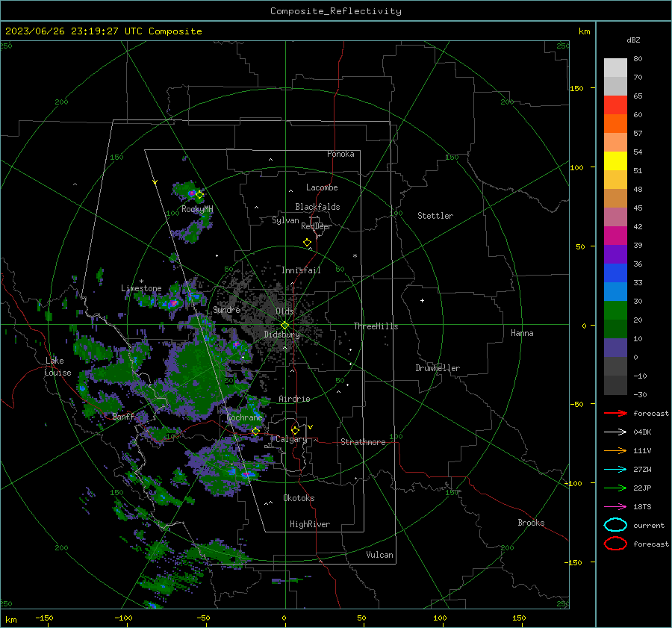Click the green 22JP arrow legend icon
This screenshot has width=672, height=628.
point(615,488)
